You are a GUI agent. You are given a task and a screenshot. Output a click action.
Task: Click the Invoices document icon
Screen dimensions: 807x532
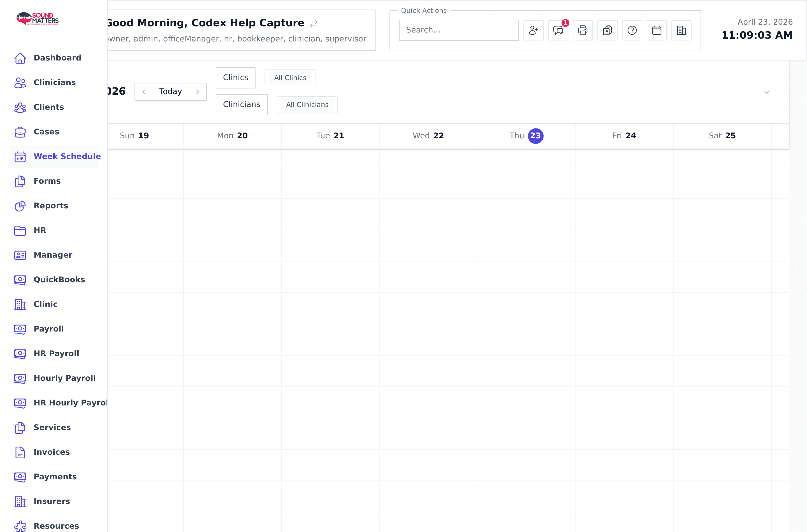click(20, 452)
